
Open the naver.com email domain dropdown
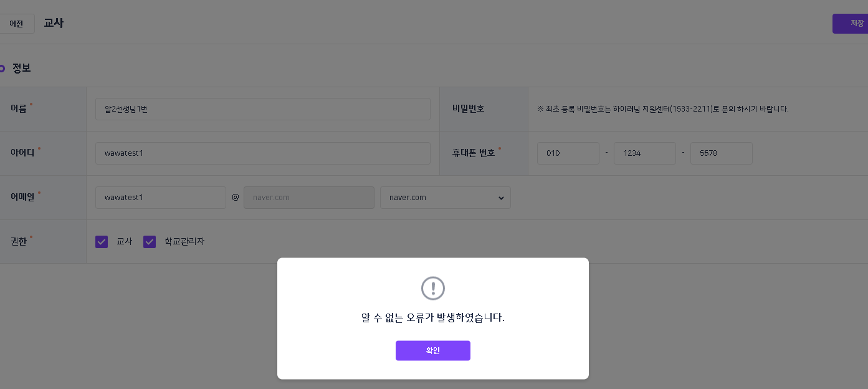tap(445, 198)
